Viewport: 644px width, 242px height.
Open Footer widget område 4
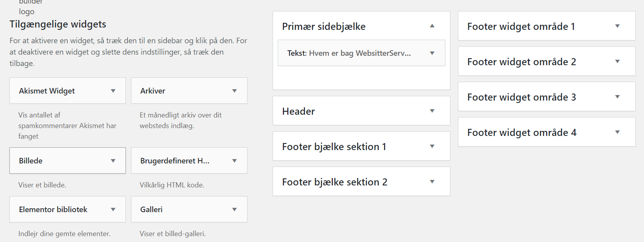pos(618,132)
